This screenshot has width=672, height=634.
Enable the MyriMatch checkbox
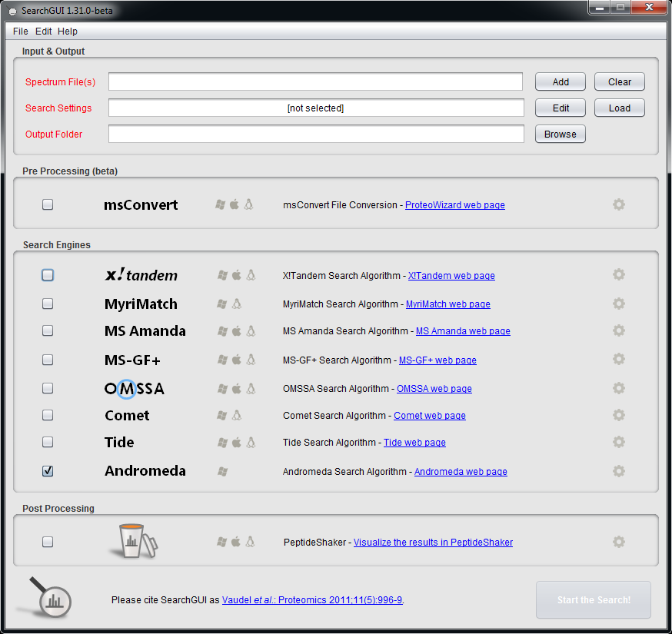(x=48, y=304)
